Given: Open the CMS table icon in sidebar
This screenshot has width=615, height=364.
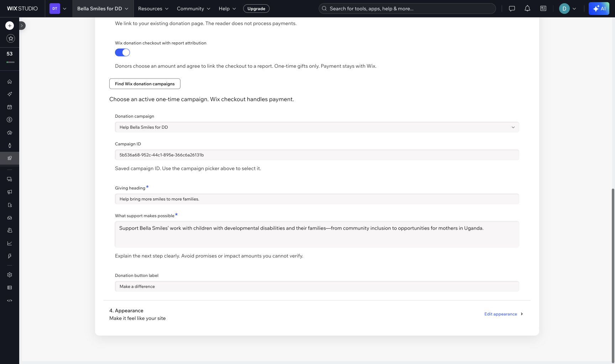Looking at the screenshot, I should click(x=10, y=288).
